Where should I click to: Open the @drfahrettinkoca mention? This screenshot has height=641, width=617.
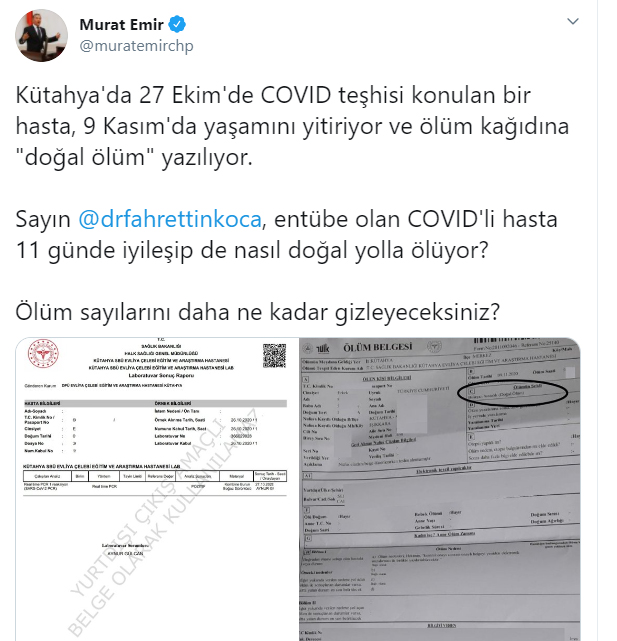pyautogui.click(x=170, y=219)
